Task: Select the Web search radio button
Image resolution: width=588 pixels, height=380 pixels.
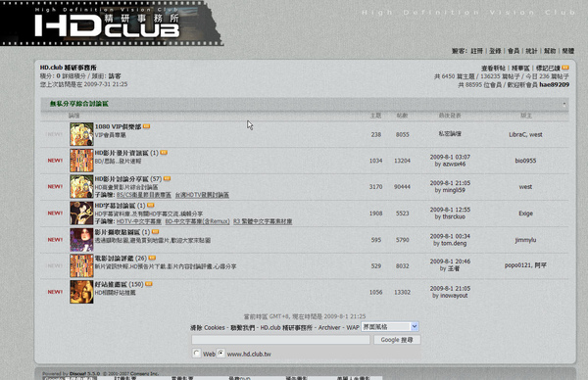Action: pos(196,353)
